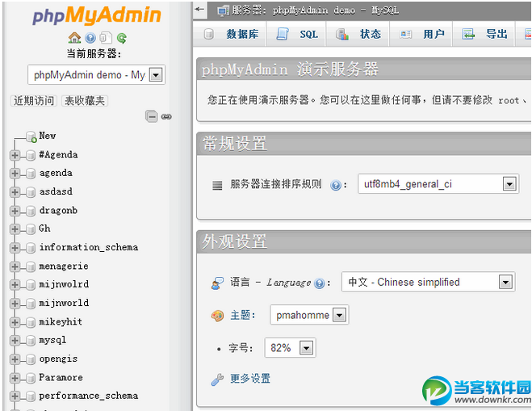The height and width of the screenshot is (411, 532).
Task: Expand the mikeyhit database node
Action: (x=15, y=322)
